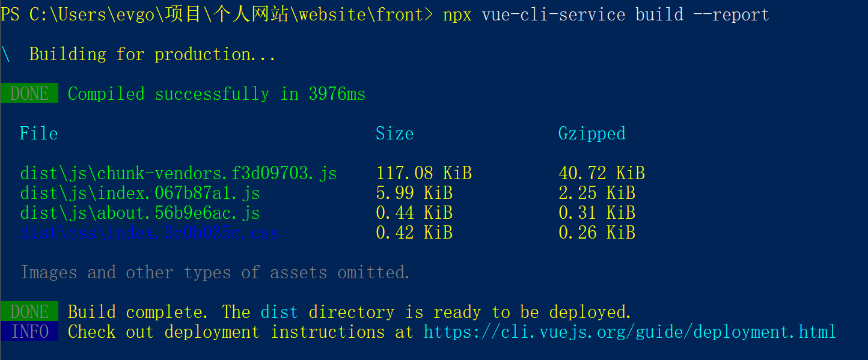Image resolution: width=868 pixels, height=360 pixels.
Task: Click the Images and other assets omitted note
Action: point(215,272)
